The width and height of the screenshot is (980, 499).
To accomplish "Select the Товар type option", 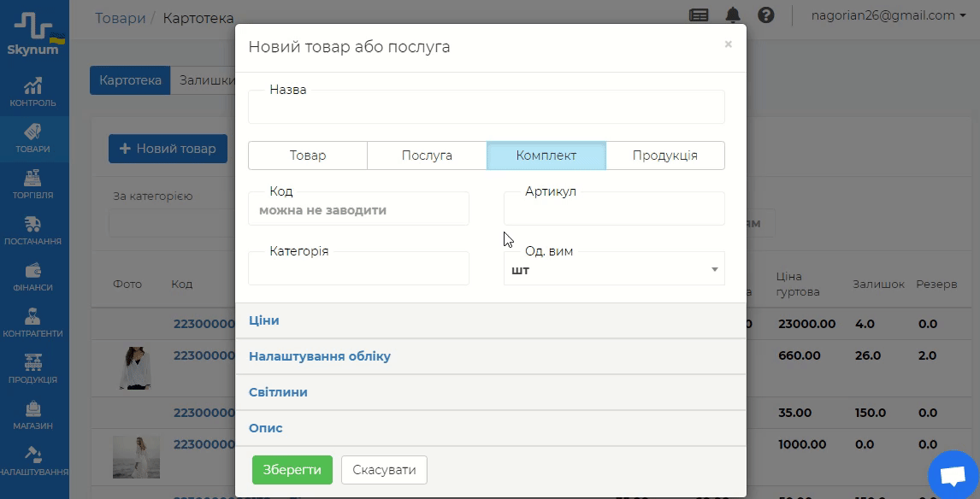I will (308, 156).
